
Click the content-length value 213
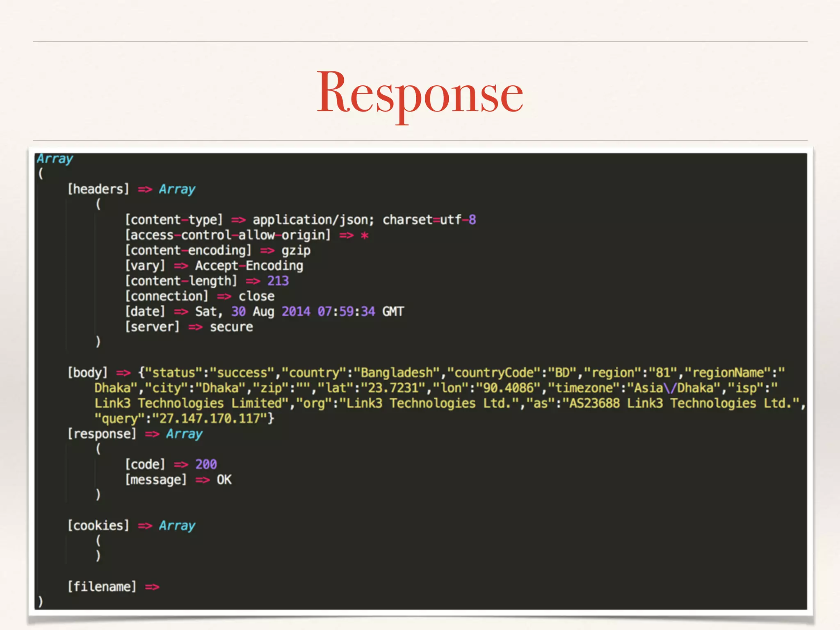[x=278, y=281]
